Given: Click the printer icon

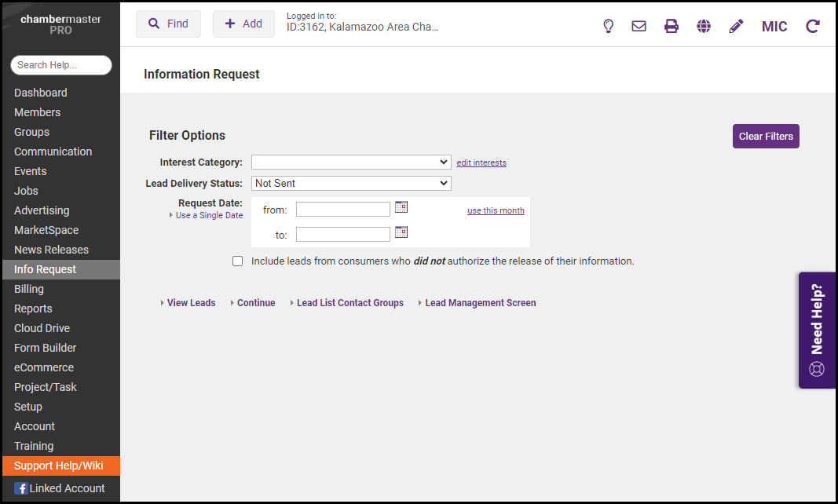Looking at the screenshot, I should point(671,26).
